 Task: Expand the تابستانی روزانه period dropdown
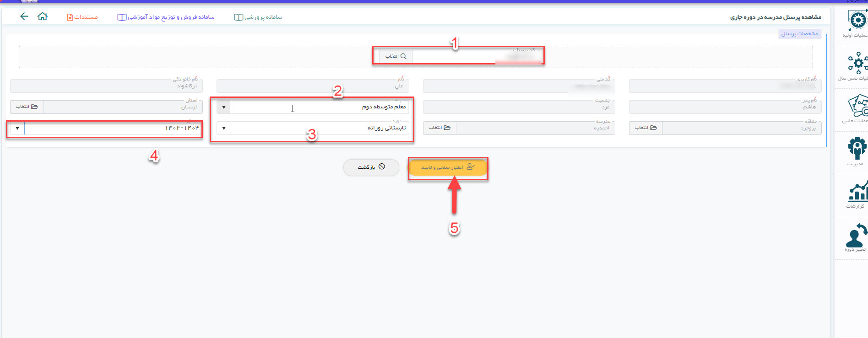(x=224, y=128)
